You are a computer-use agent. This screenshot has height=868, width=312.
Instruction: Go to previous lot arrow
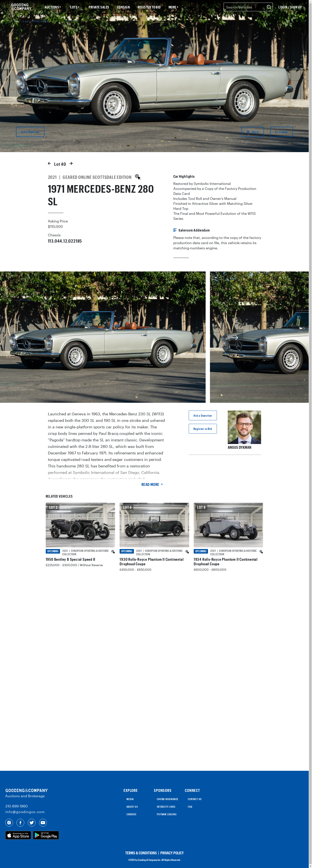pyautogui.click(x=49, y=164)
